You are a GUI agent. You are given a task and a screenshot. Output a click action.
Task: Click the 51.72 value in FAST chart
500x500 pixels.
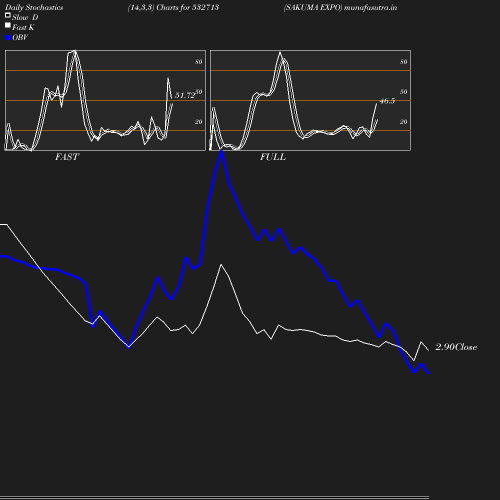click(185, 95)
